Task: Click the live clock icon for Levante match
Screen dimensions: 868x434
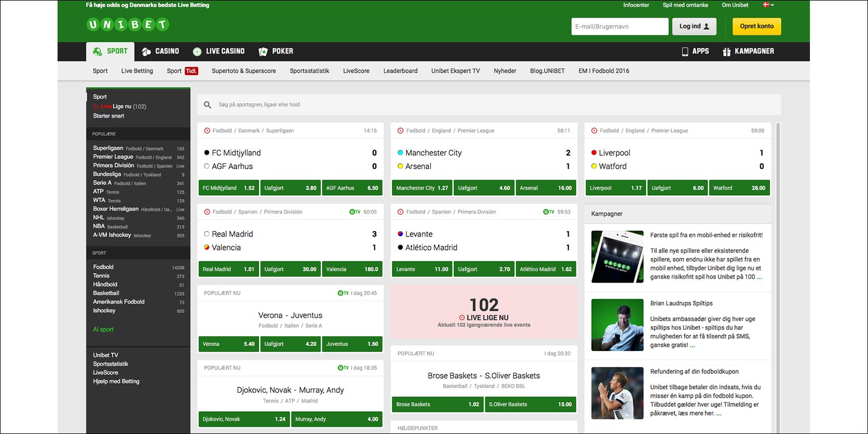Action: pyautogui.click(x=400, y=212)
